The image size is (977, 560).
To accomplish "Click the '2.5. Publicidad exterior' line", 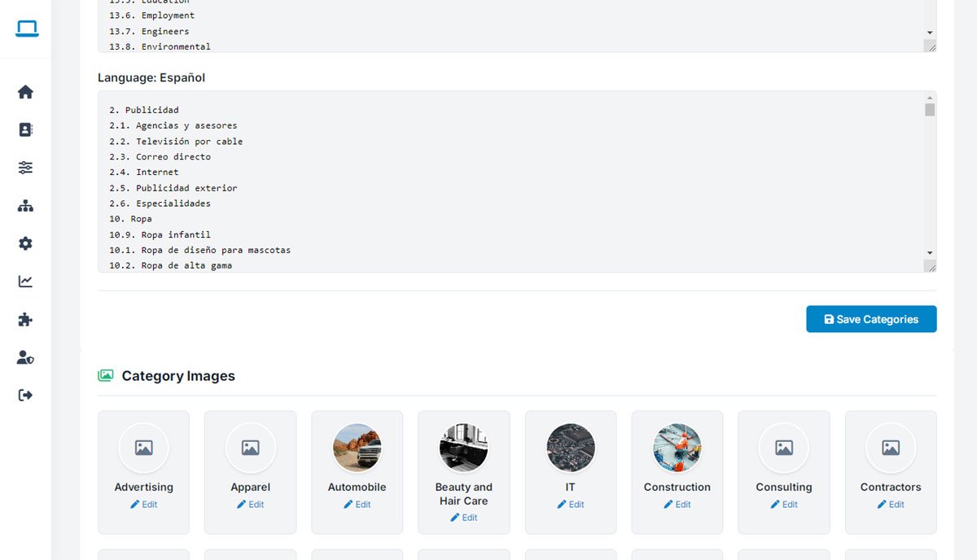I will [173, 188].
